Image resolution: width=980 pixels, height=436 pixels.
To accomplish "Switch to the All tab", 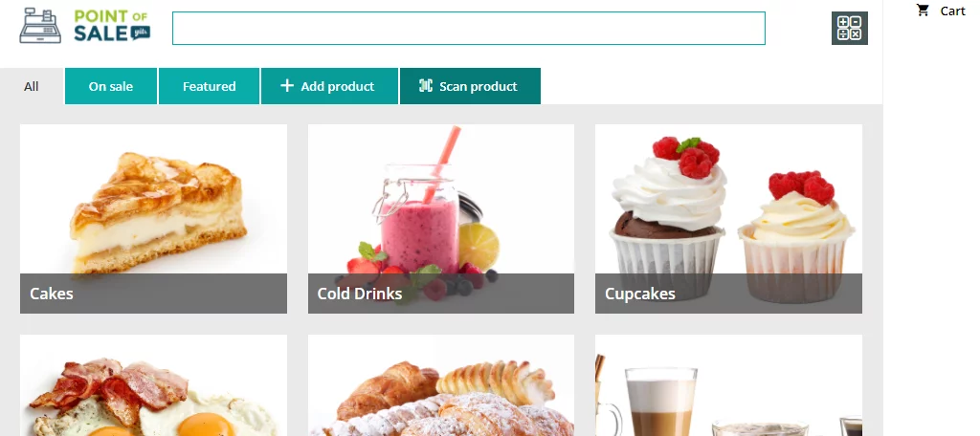I will (x=32, y=86).
